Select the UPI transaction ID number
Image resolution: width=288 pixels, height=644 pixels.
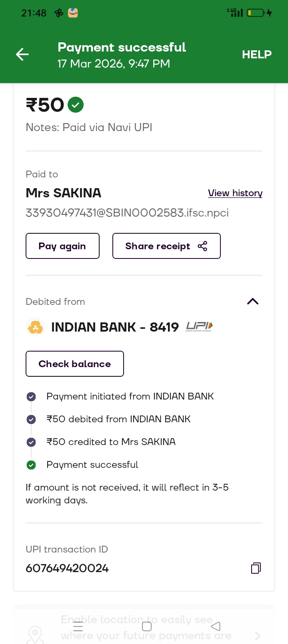[x=67, y=568]
